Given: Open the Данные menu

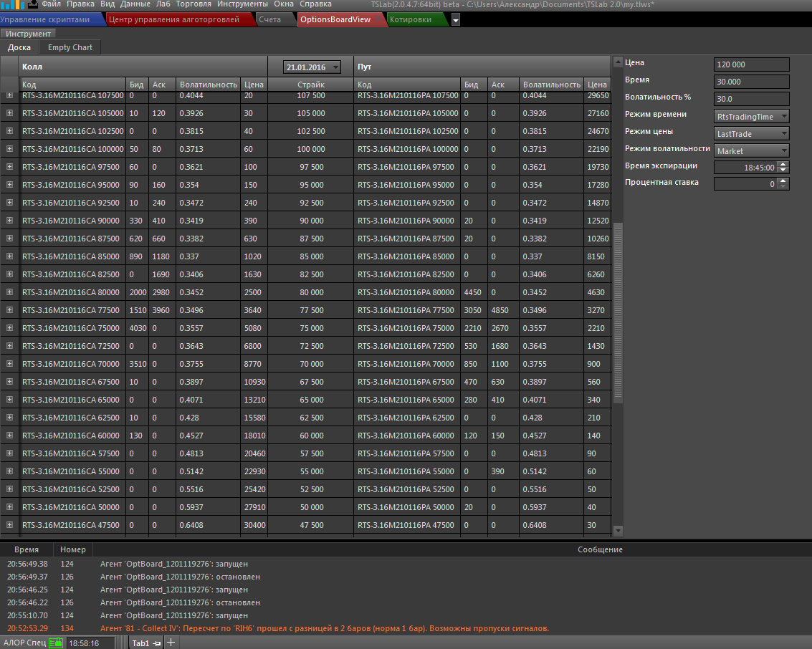Looking at the screenshot, I should click(135, 4).
